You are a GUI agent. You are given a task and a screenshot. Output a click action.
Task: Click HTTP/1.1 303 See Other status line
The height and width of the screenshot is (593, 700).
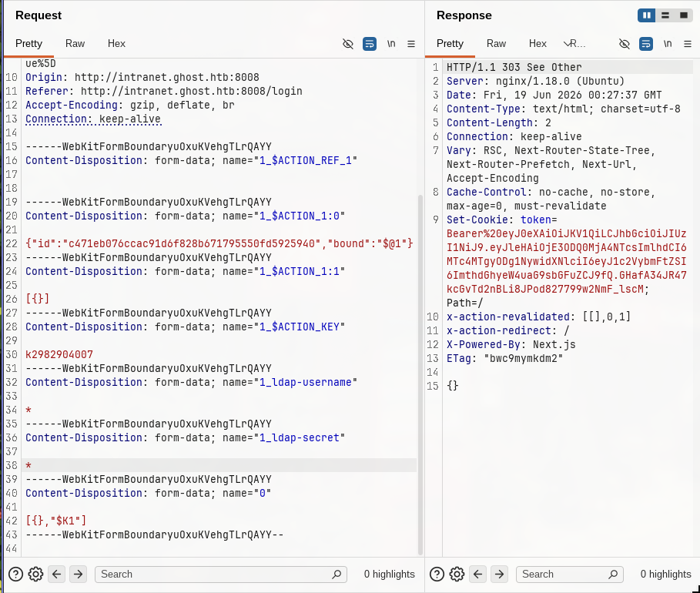(x=514, y=68)
